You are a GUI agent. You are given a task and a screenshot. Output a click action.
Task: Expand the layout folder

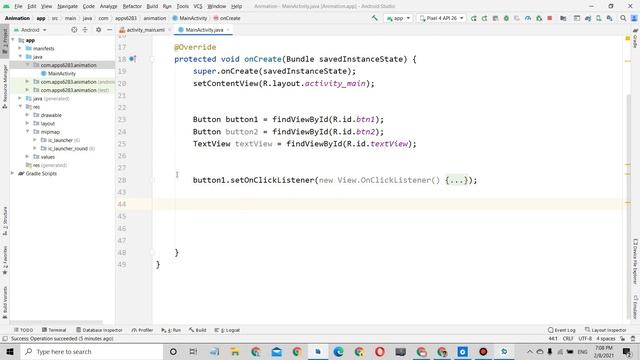(x=27, y=123)
